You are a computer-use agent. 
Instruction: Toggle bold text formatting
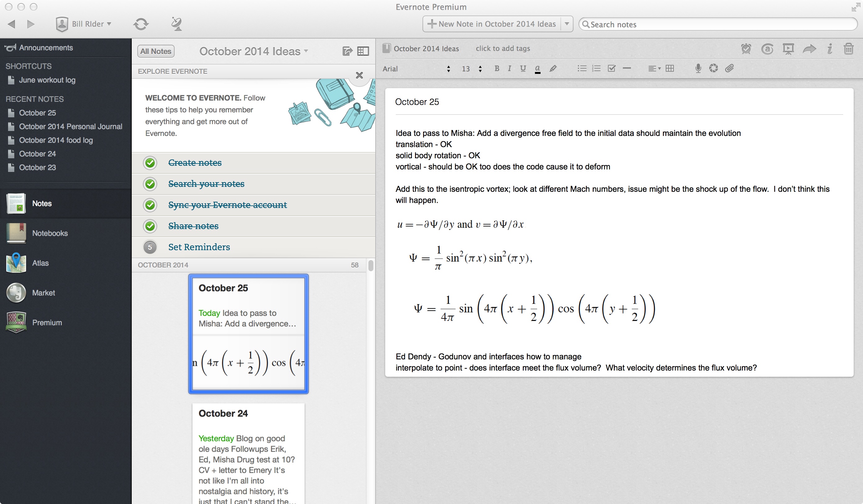[496, 69]
